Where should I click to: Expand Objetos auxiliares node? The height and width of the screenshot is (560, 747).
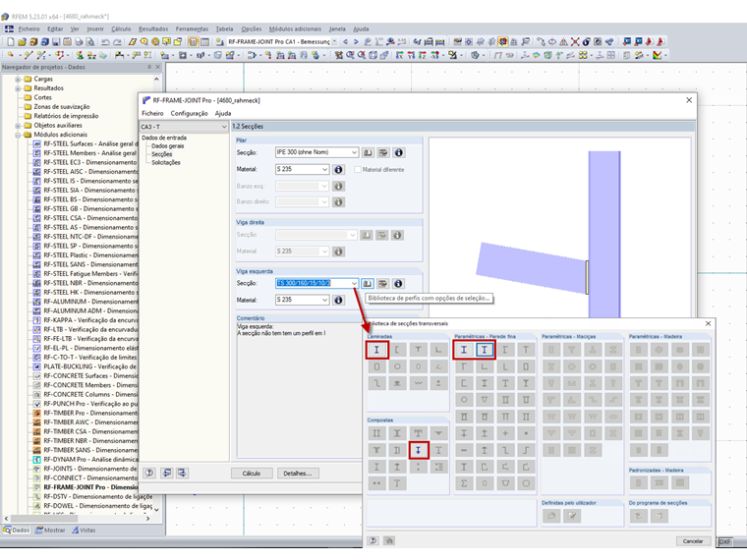(18, 126)
